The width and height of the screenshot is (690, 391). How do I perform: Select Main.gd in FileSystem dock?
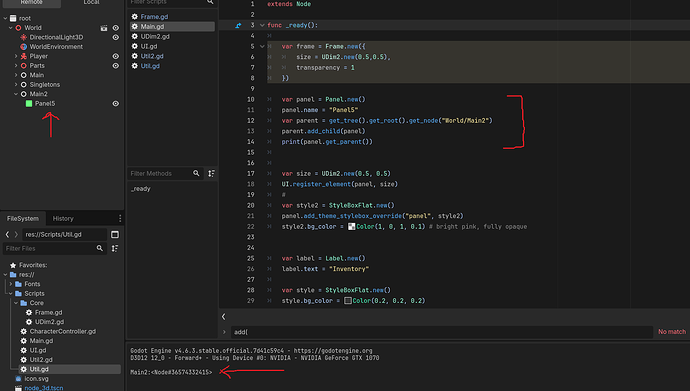[x=41, y=341]
